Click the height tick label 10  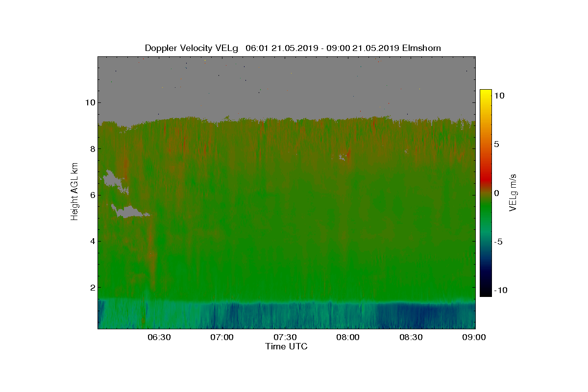pyautogui.click(x=90, y=103)
